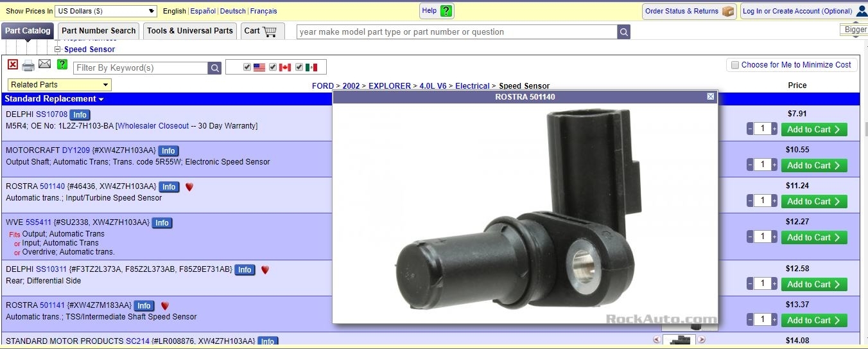Open Info for ROSTRA 501140
868x349 pixels.
pos(169,187)
